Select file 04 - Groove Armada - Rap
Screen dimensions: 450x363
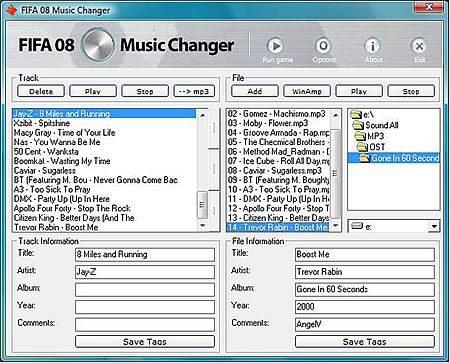[278, 133]
